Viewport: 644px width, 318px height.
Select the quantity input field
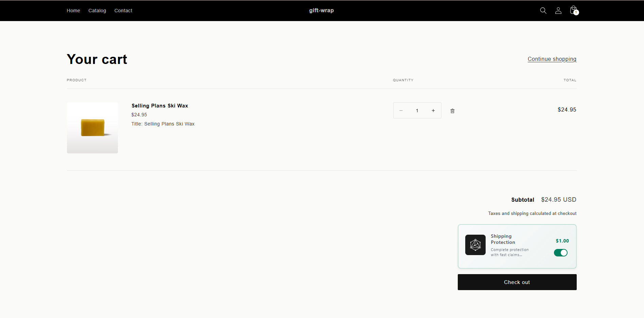417,110
